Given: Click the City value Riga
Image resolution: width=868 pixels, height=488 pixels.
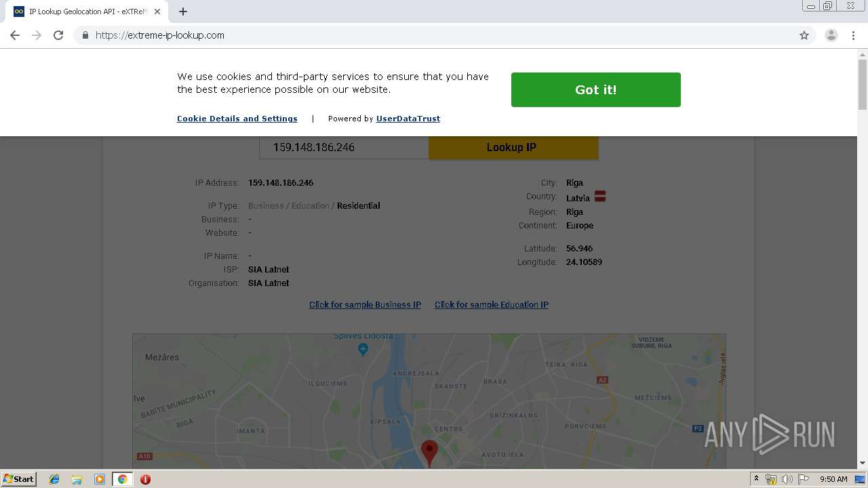Looking at the screenshot, I should tap(574, 183).
